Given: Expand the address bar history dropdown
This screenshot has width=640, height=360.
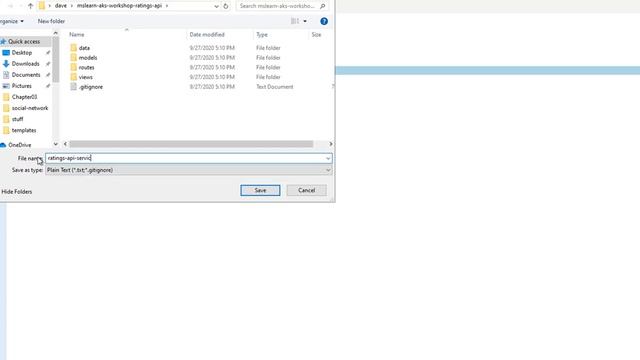Looking at the screenshot, I should (216, 6).
